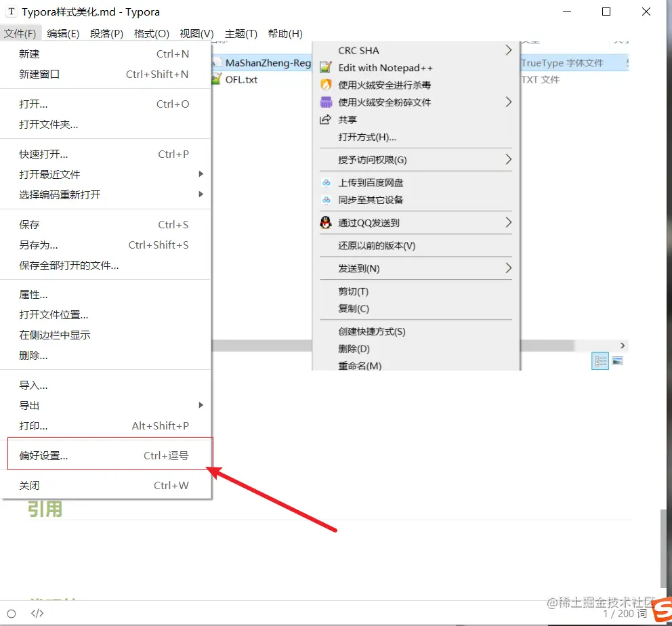This screenshot has height=626, width=672.
Task: Open the 编辑(E) menu
Action: click(x=63, y=33)
